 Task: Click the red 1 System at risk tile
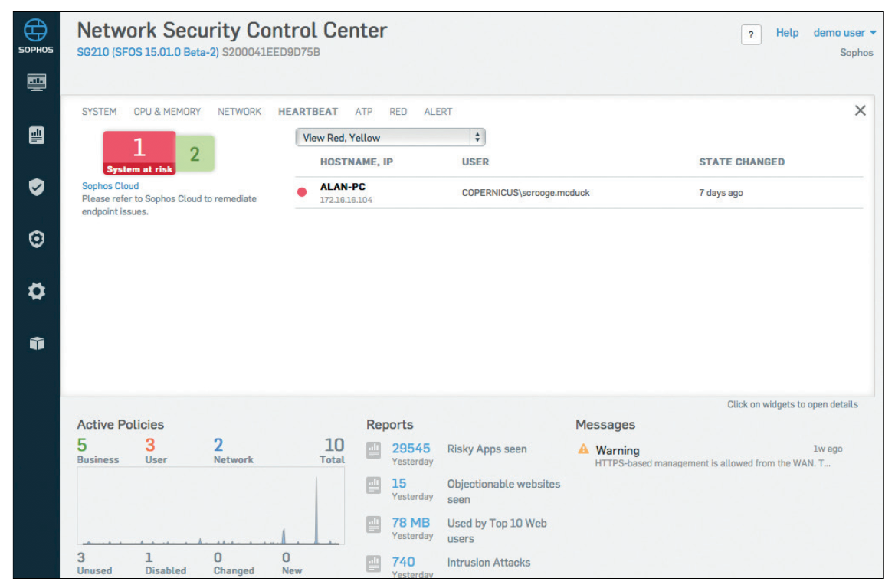coord(139,153)
